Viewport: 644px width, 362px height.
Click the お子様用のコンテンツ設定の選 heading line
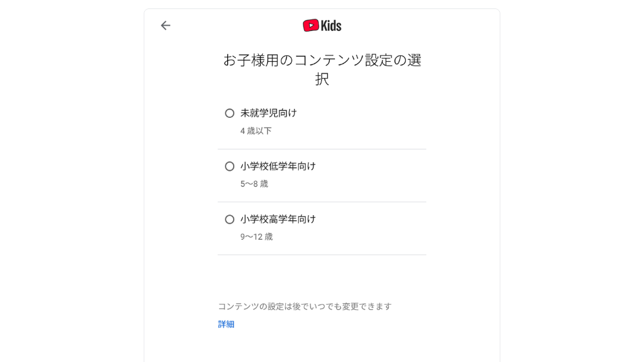tap(322, 60)
